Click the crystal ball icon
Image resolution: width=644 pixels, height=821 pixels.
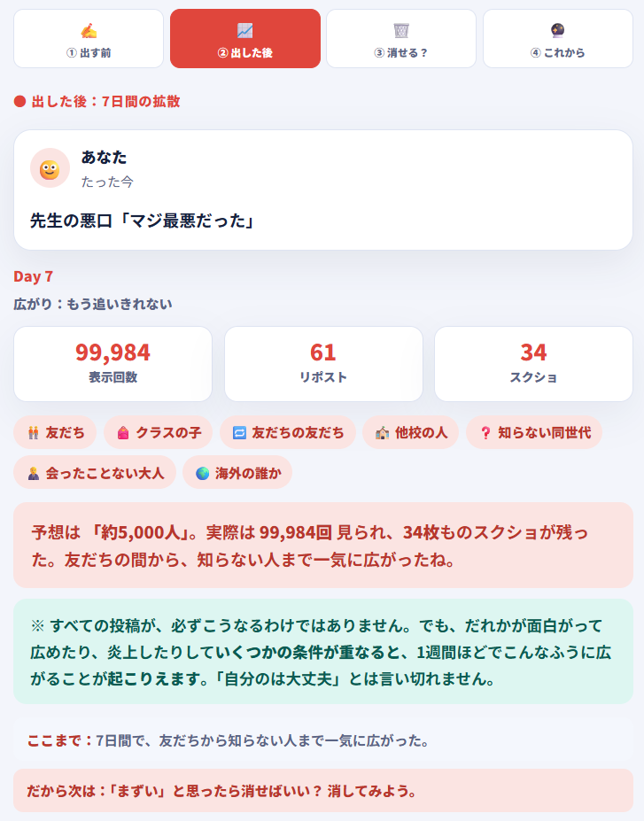click(557, 31)
